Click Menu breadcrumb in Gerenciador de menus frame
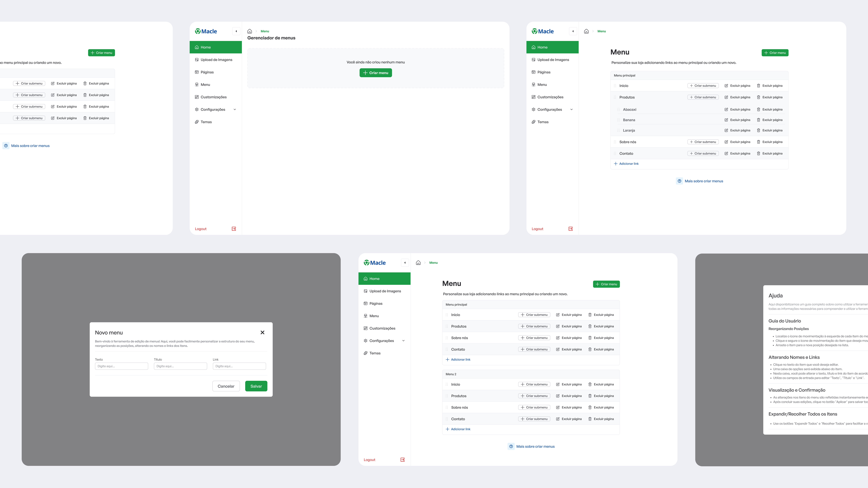The height and width of the screenshot is (488, 868). click(x=265, y=31)
